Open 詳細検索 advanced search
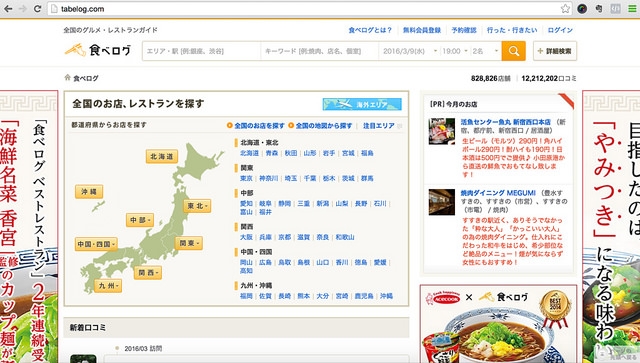 coord(555,51)
